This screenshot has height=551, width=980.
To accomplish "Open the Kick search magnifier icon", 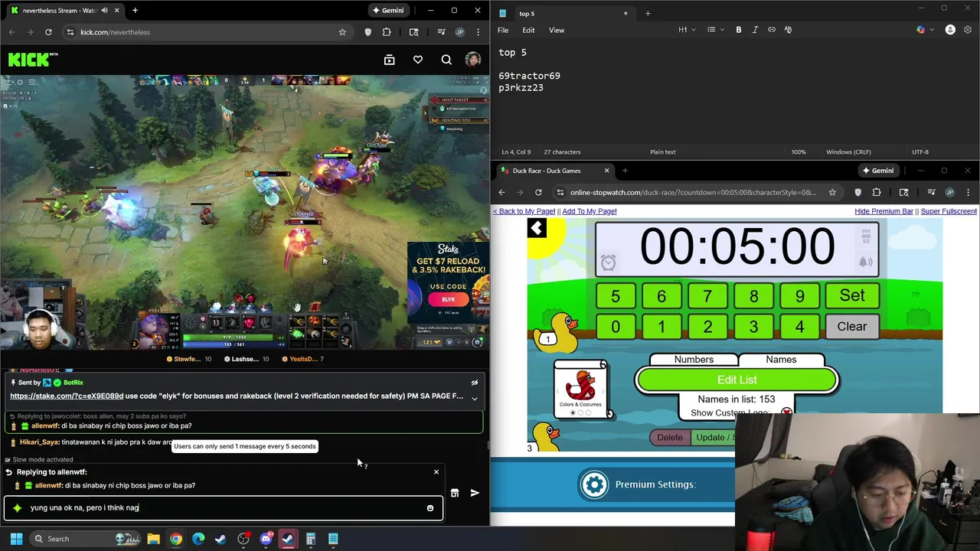I will point(446,60).
